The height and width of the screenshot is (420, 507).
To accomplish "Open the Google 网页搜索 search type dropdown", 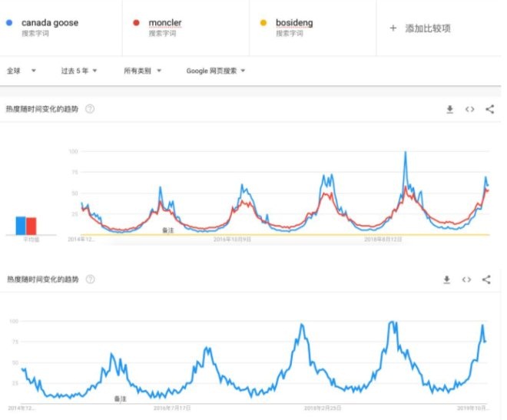I will [216, 71].
